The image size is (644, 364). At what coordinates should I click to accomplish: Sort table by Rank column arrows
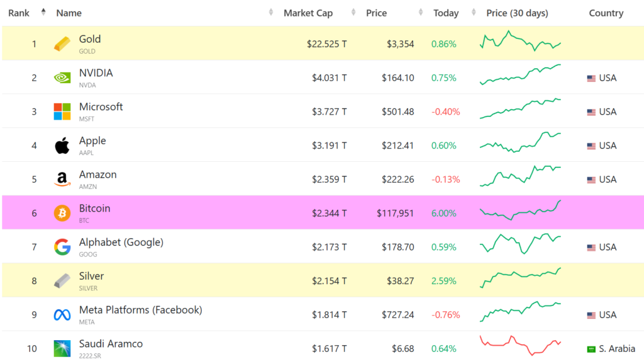click(43, 12)
